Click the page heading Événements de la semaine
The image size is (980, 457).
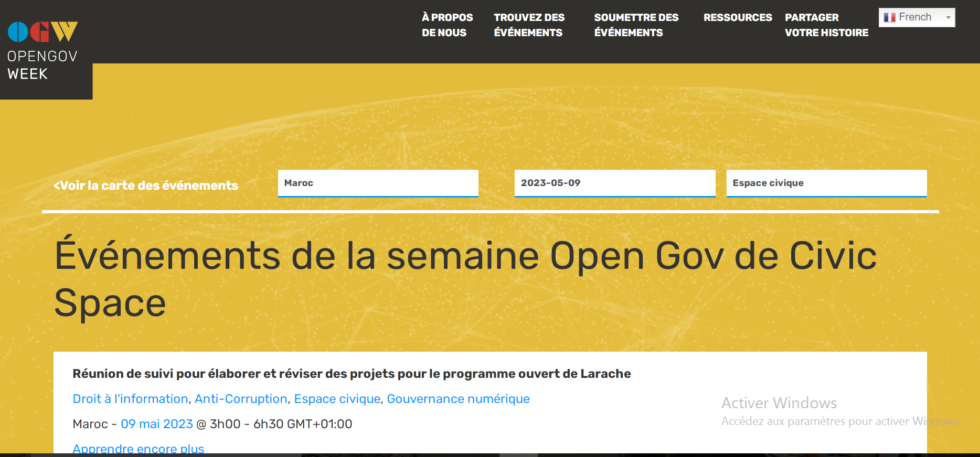[x=465, y=279]
